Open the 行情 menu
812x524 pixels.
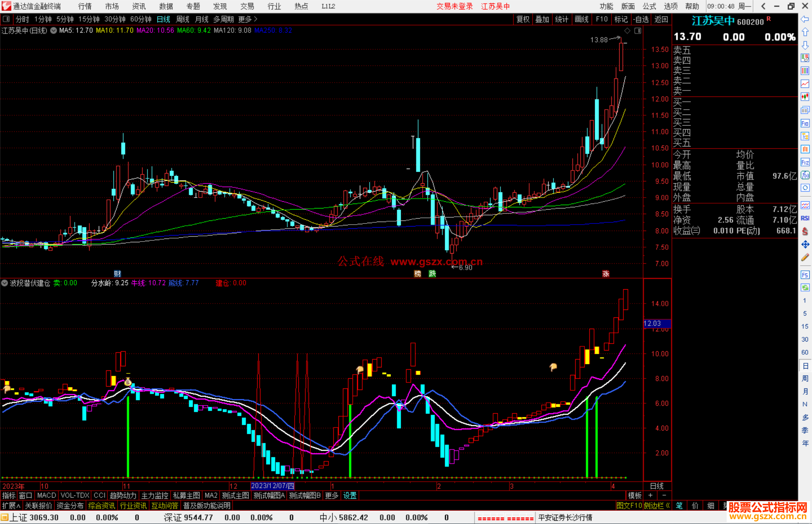[85, 6]
